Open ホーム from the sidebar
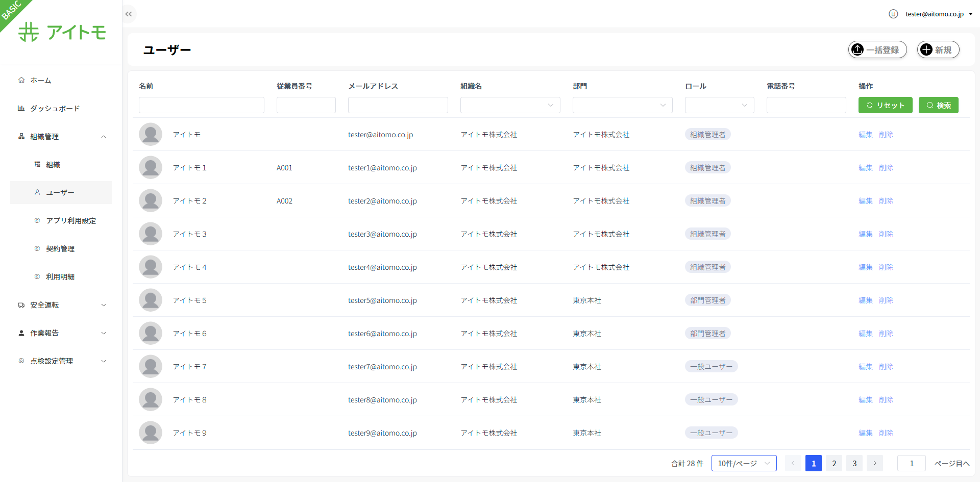The height and width of the screenshot is (482, 980). [x=41, y=80]
